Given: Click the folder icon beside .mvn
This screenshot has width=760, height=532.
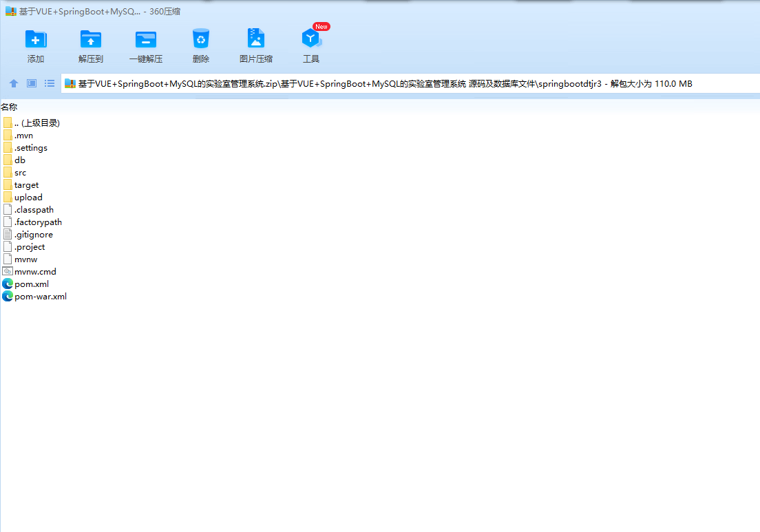Looking at the screenshot, I should (8, 136).
